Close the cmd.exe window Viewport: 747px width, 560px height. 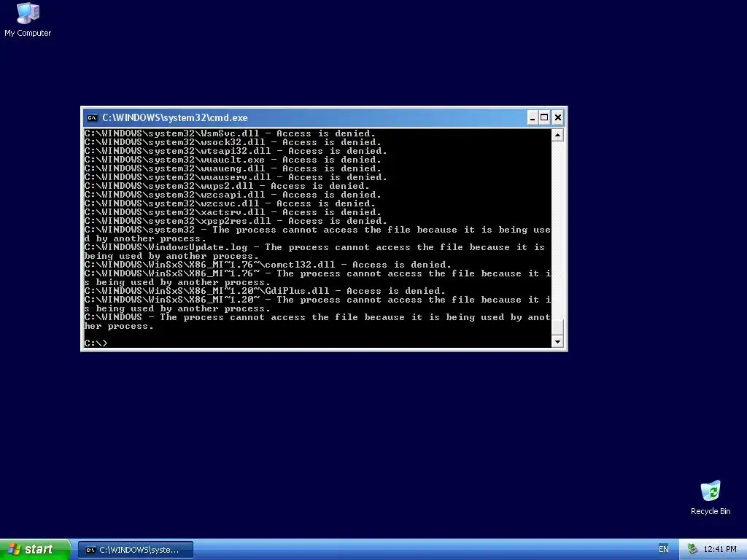pos(558,117)
